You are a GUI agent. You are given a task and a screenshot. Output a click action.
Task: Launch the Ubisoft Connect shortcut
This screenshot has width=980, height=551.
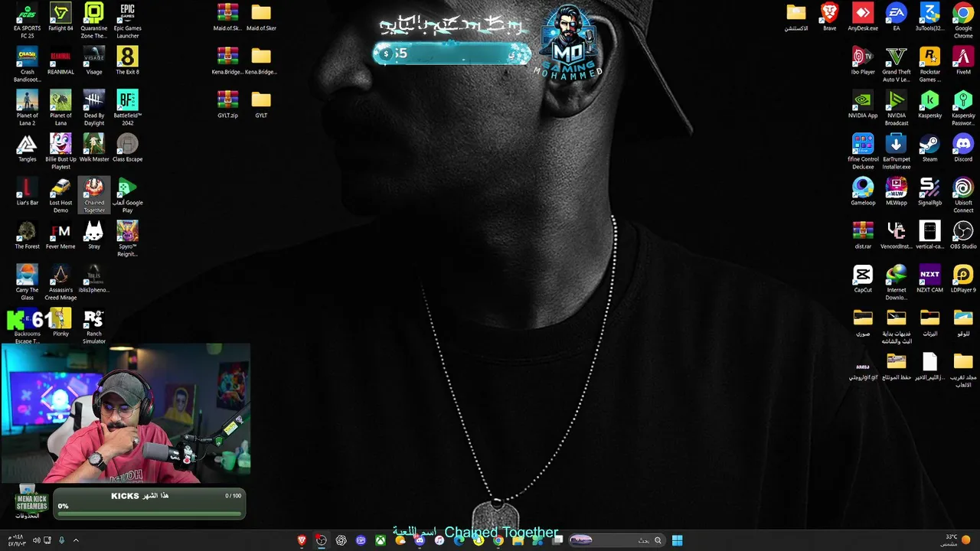pyautogui.click(x=963, y=195)
